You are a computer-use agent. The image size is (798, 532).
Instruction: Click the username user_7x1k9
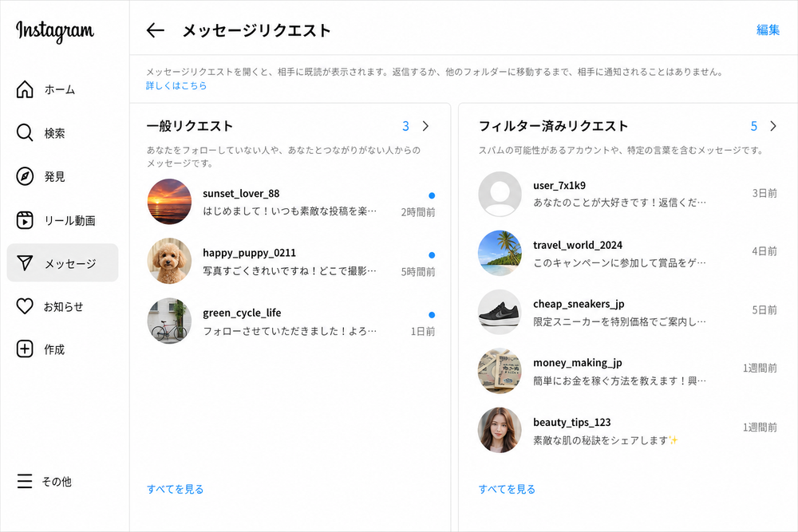tap(559, 185)
